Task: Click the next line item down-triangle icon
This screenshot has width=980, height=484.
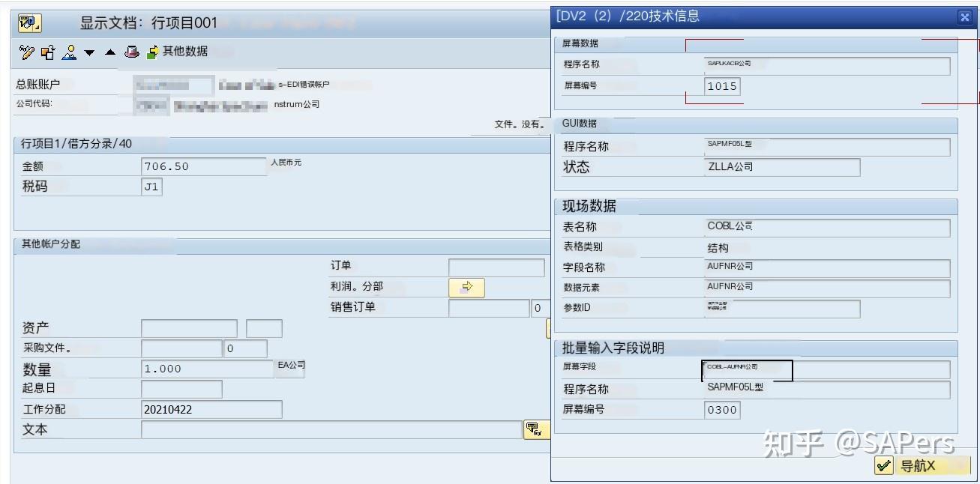Action: pyautogui.click(x=88, y=52)
